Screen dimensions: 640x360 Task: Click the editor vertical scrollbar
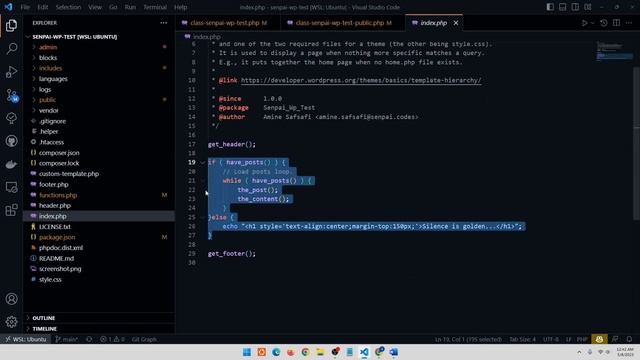coord(636,143)
